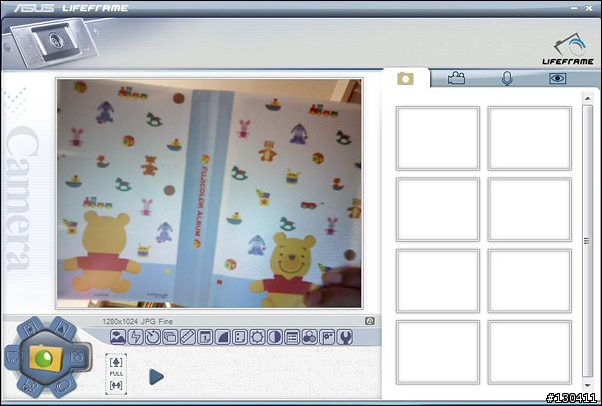Image resolution: width=602 pixels, height=406 pixels.
Task: Click the ruler icon in the toolbar
Action: 188,337
